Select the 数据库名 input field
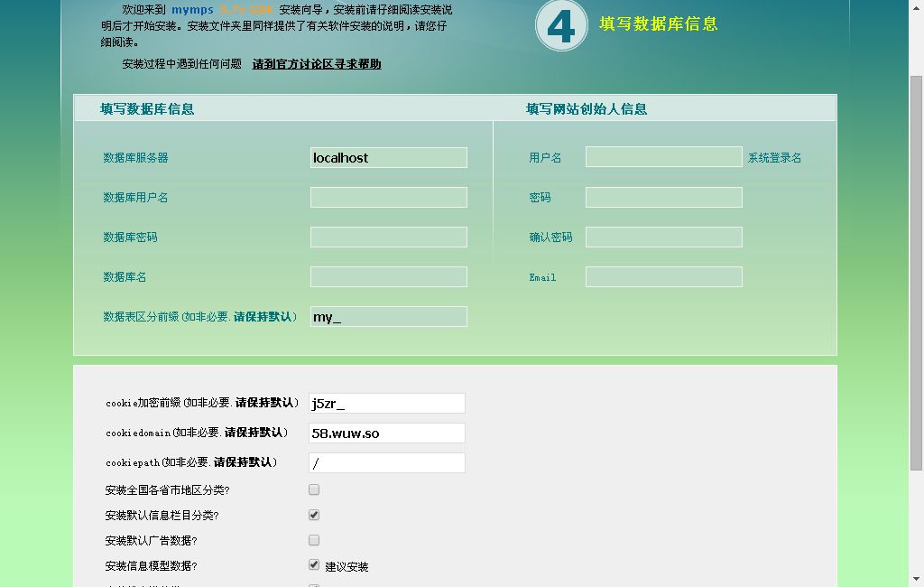The height and width of the screenshot is (587, 924). pyautogui.click(x=388, y=276)
